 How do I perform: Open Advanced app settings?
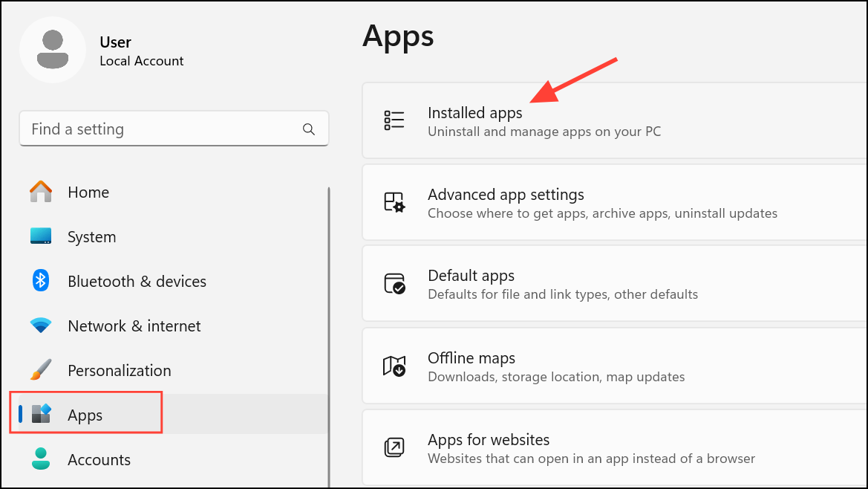(x=594, y=201)
